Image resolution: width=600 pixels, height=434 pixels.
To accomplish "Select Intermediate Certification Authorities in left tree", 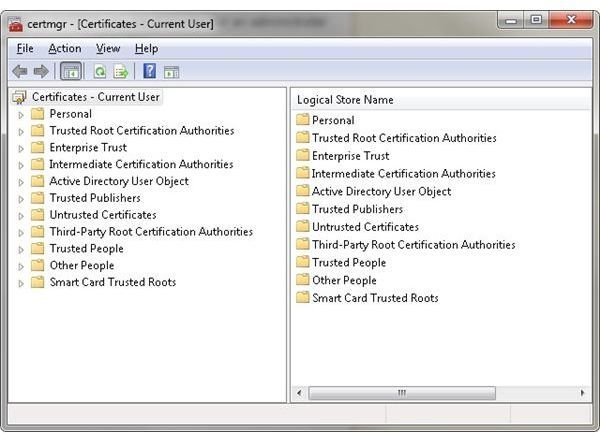I will 141,165.
